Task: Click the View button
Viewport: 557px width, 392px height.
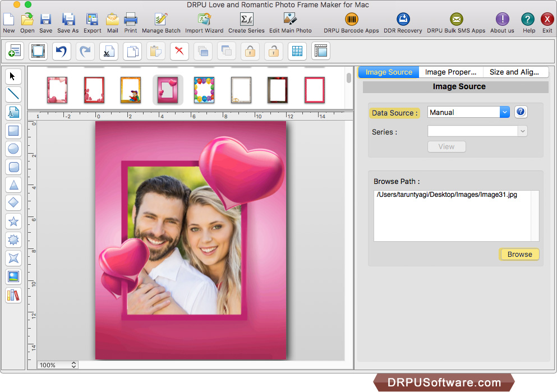Action: (446, 146)
